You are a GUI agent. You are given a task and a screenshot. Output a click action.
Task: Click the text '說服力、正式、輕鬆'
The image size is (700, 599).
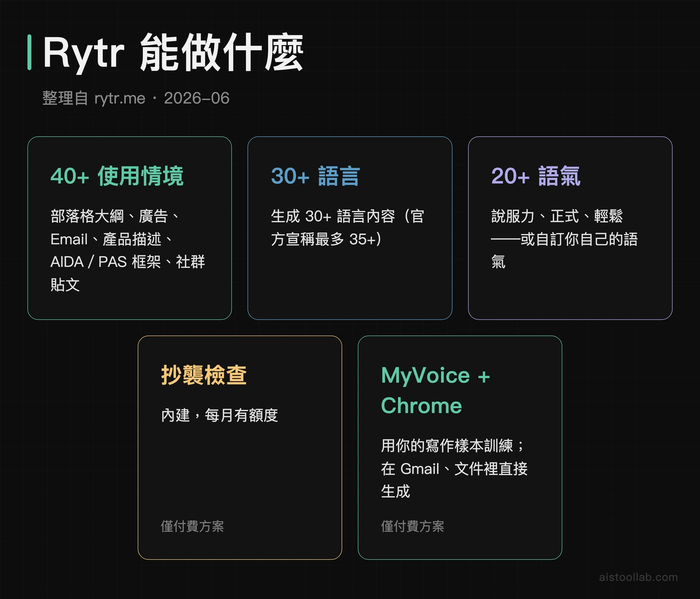click(x=557, y=216)
